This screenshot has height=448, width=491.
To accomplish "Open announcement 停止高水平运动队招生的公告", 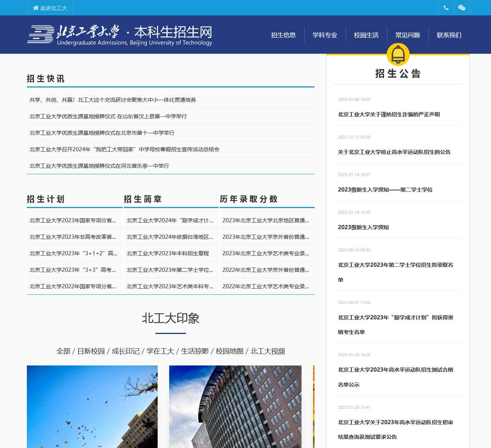I will coord(394,152).
